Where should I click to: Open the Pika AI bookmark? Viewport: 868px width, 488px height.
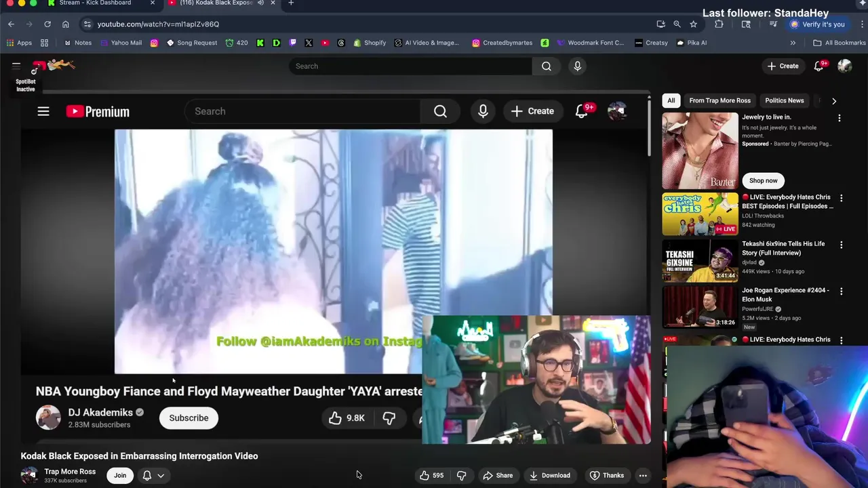pos(692,43)
